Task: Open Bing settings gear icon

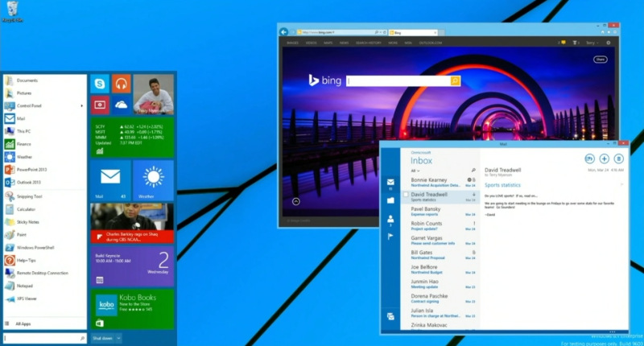Action: (609, 43)
